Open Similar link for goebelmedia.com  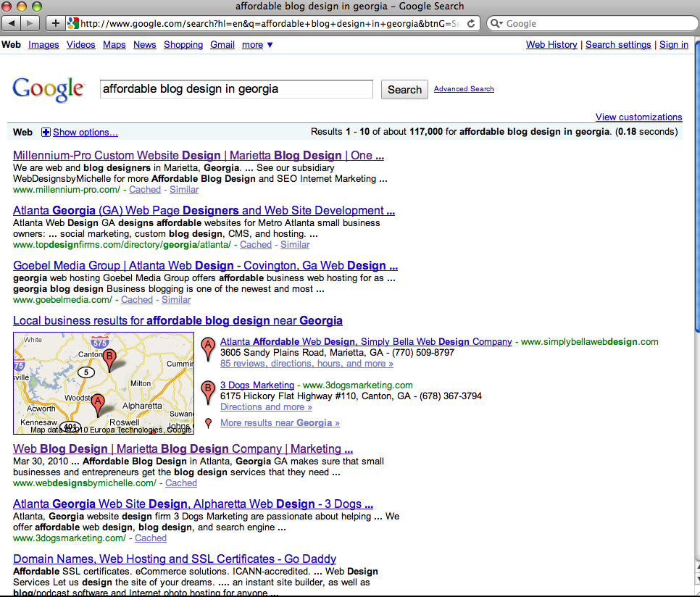[176, 300]
